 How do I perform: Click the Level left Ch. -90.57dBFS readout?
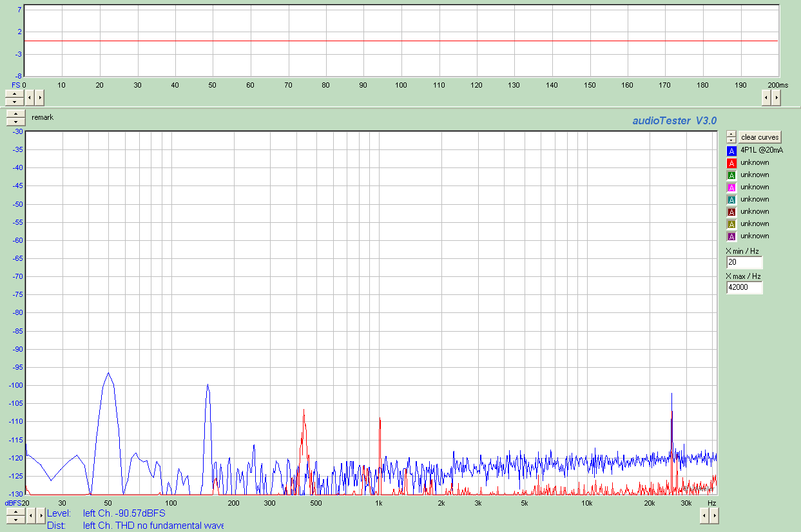pos(106,513)
